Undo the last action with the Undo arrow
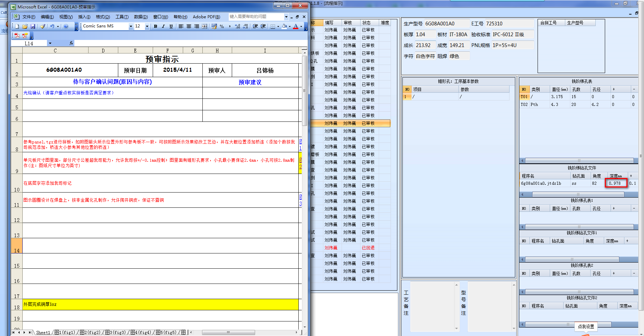Image resolution: width=644 pixels, height=336 pixels. click(x=52, y=26)
